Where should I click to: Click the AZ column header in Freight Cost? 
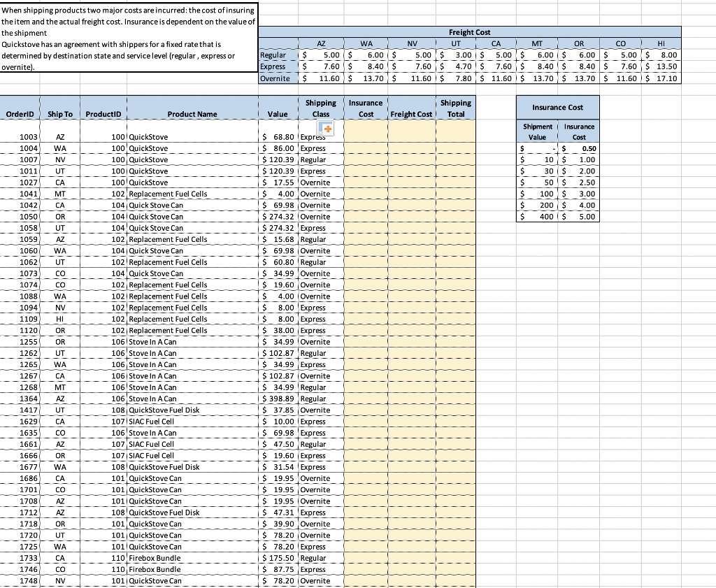(x=322, y=43)
